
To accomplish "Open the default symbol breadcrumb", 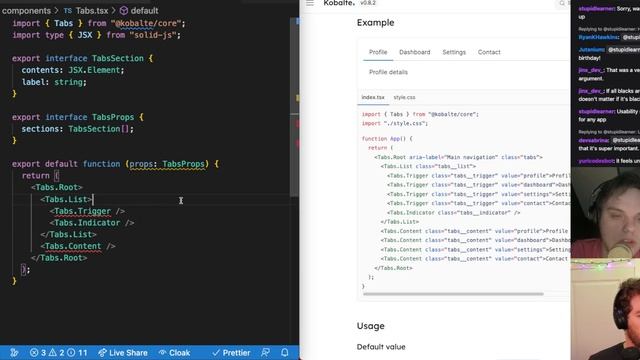I will (139, 11).
